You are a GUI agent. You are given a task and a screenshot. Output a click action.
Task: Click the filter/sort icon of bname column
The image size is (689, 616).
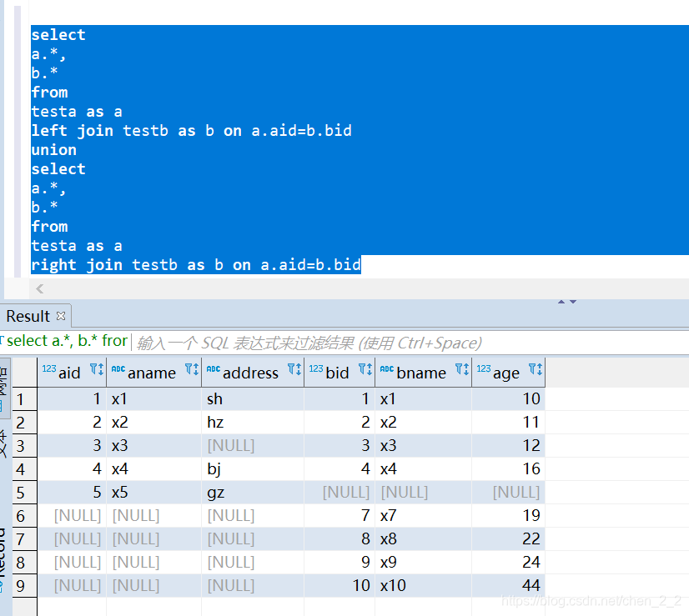[462, 368]
